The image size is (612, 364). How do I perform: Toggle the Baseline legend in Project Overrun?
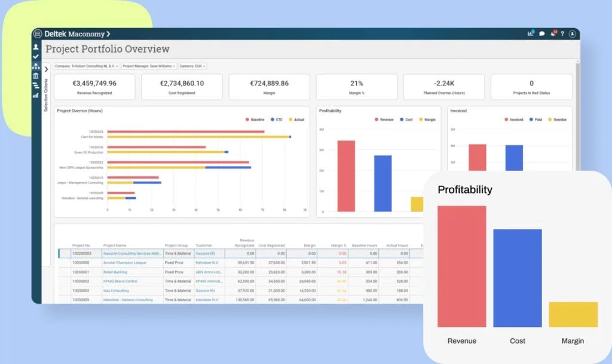(x=255, y=120)
